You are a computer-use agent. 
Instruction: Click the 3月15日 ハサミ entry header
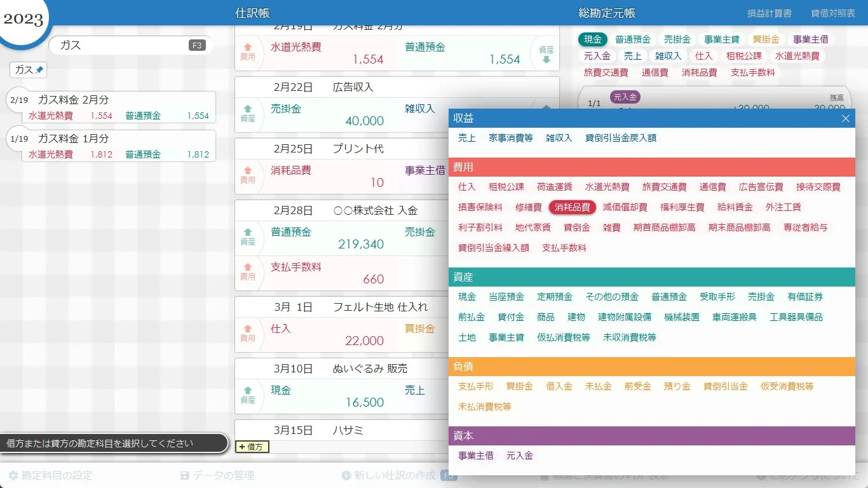[x=342, y=430]
